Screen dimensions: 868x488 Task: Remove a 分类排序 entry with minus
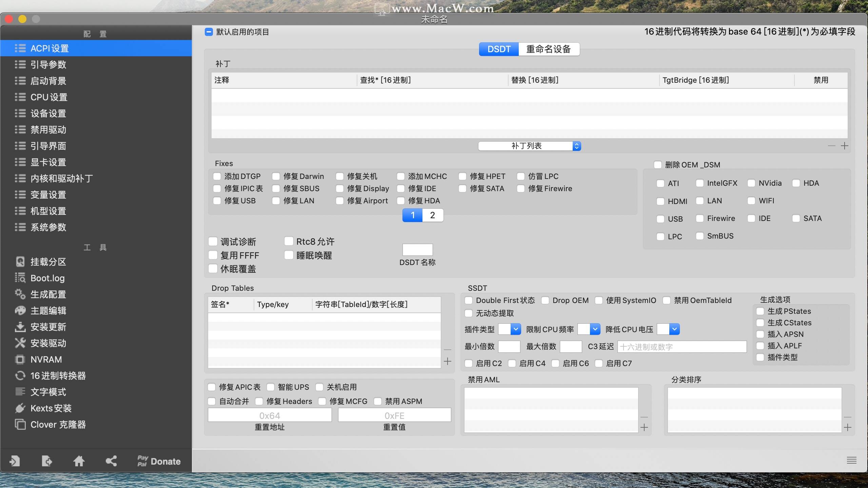(x=848, y=417)
